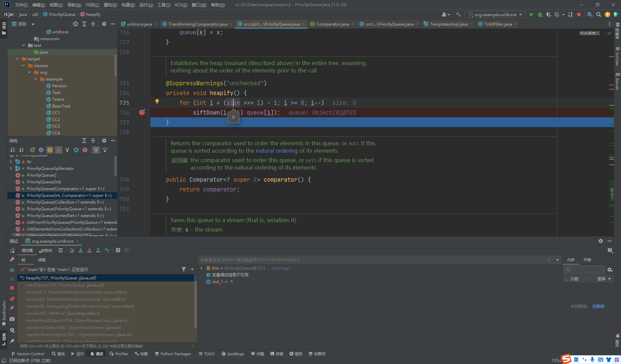Run with coverage using the shield icon

pyautogui.click(x=549, y=14)
